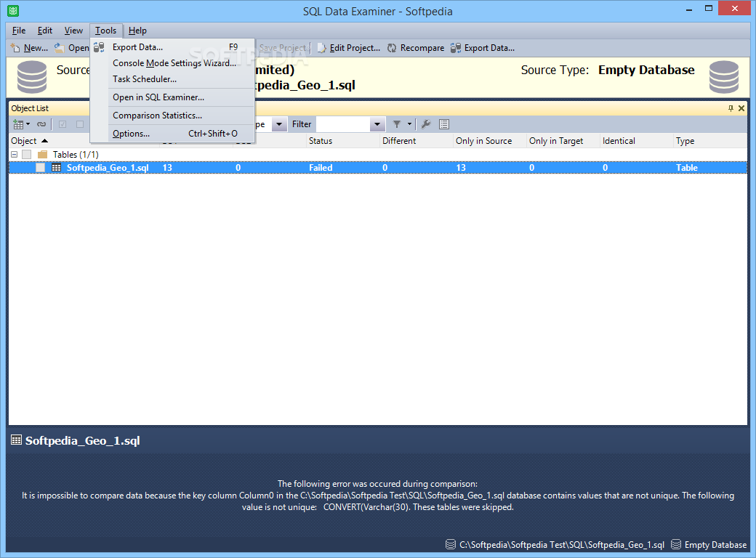Click the Tables folder icon
Viewport: 756px width, 558px height.
click(x=42, y=154)
